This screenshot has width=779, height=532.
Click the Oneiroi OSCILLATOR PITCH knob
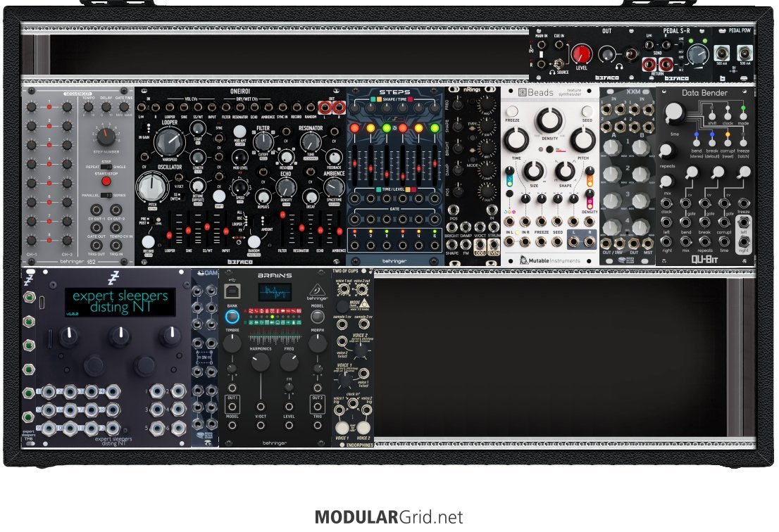151,188
